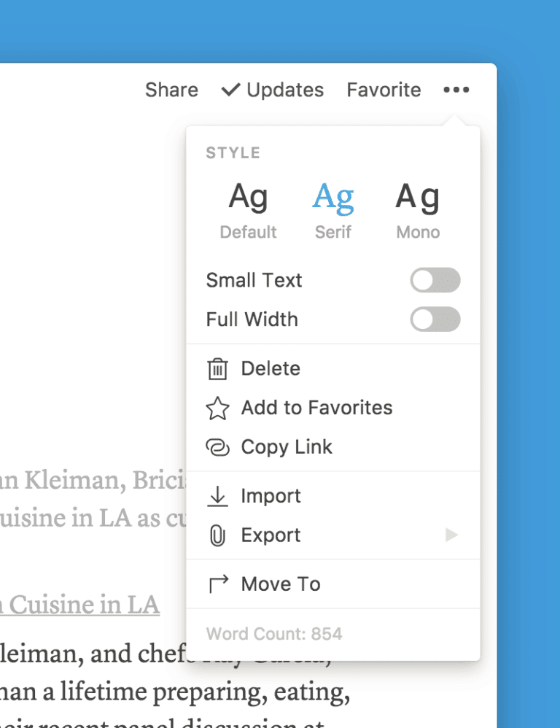560x728 pixels.
Task: Enable the Full Width toggle
Action: tap(435, 320)
